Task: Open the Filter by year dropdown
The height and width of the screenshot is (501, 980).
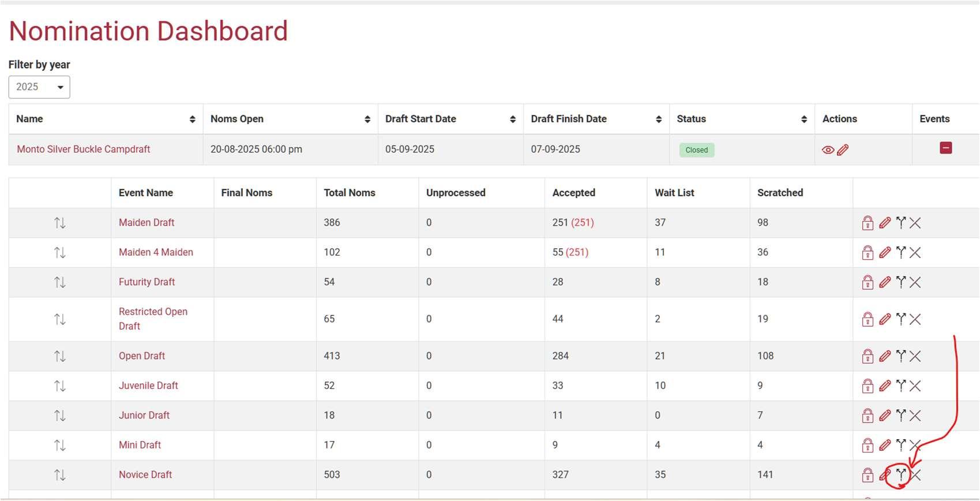Action: [x=39, y=87]
